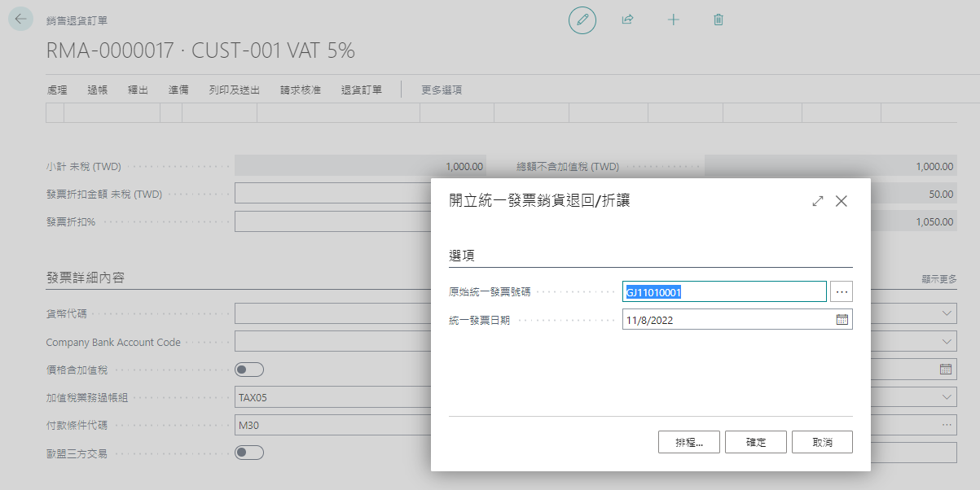Open the 釋出 menu
Image resolution: width=980 pixels, height=490 pixels.
[x=138, y=90]
